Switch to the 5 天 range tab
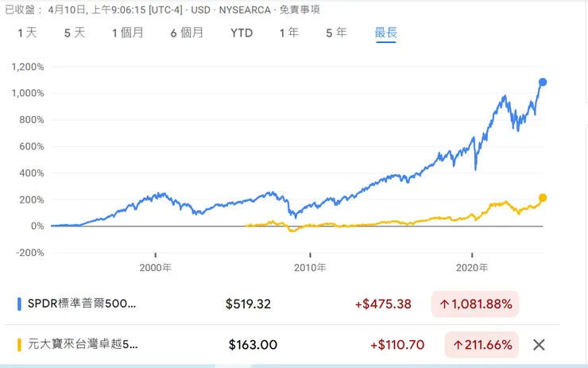This screenshot has width=588, height=368. point(75,33)
